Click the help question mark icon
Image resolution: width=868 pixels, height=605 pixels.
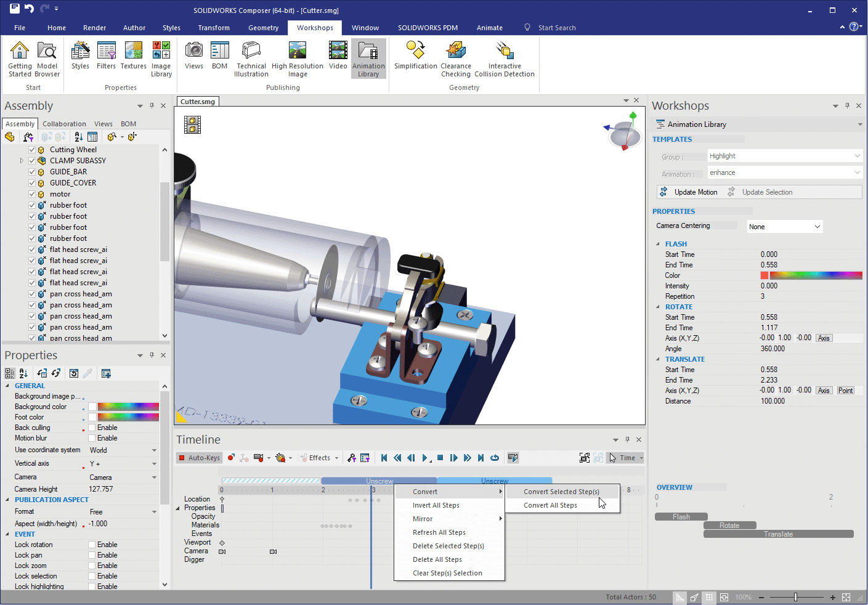coord(854,26)
